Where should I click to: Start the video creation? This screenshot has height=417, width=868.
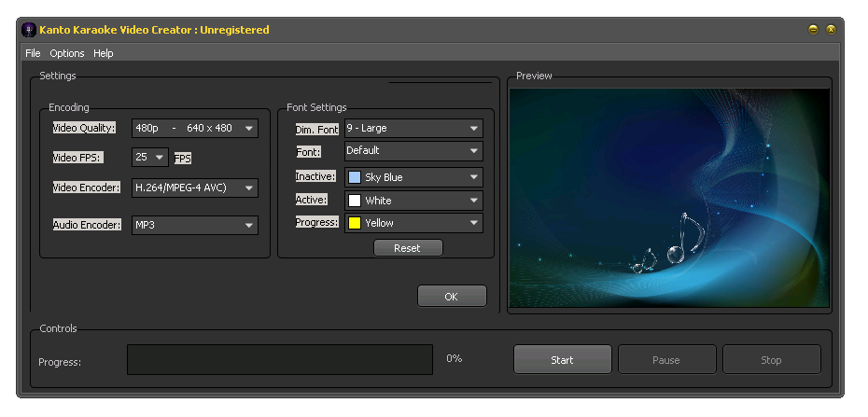pyautogui.click(x=563, y=359)
